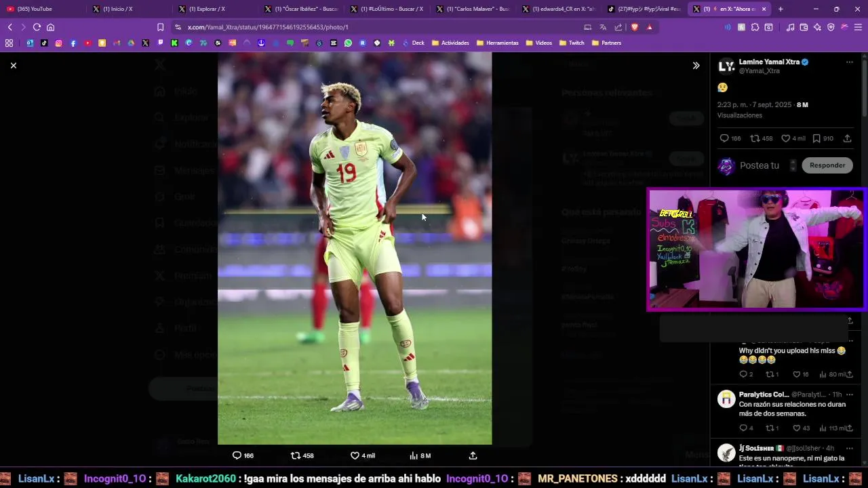The image size is (868, 488).
Task: Share the post from the side panel
Action: tap(847, 138)
